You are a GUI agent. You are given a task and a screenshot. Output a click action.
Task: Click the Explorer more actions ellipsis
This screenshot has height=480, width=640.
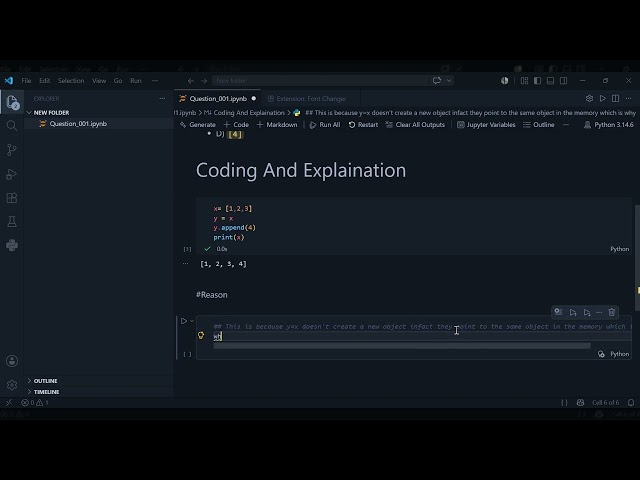tap(162, 99)
